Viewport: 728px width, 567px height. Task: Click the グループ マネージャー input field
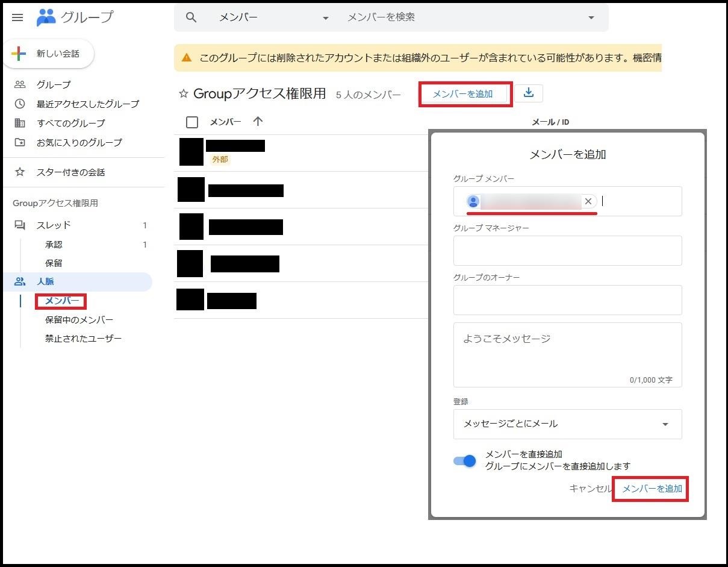tap(567, 251)
